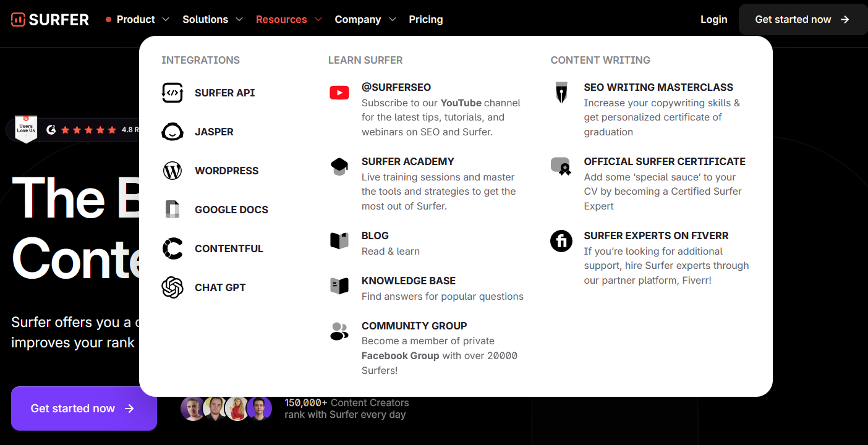Open SURFER EXPERTS ON FIVERR link
The image size is (868, 445).
click(x=656, y=235)
